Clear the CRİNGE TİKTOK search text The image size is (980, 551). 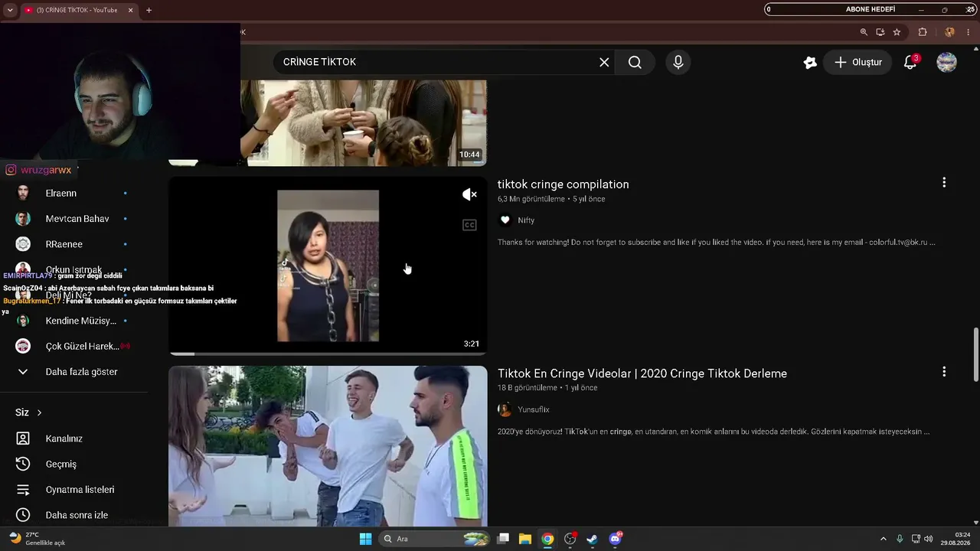(x=604, y=62)
